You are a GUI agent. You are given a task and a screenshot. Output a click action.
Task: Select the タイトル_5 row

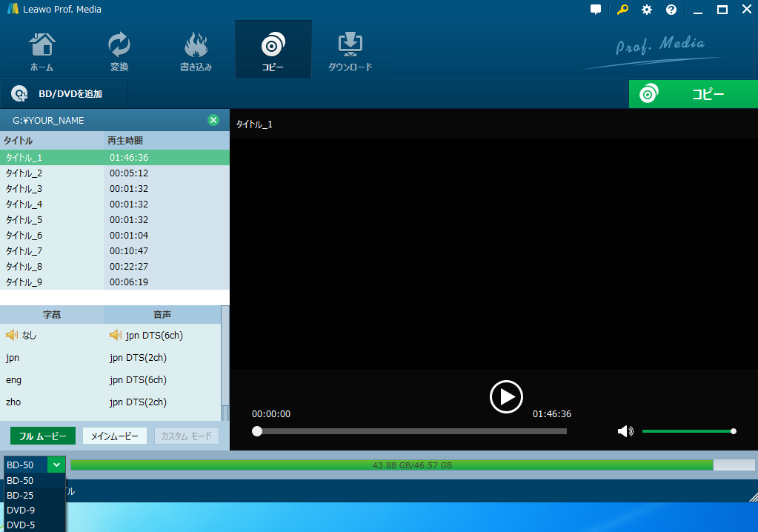click(x=115, y=219)
